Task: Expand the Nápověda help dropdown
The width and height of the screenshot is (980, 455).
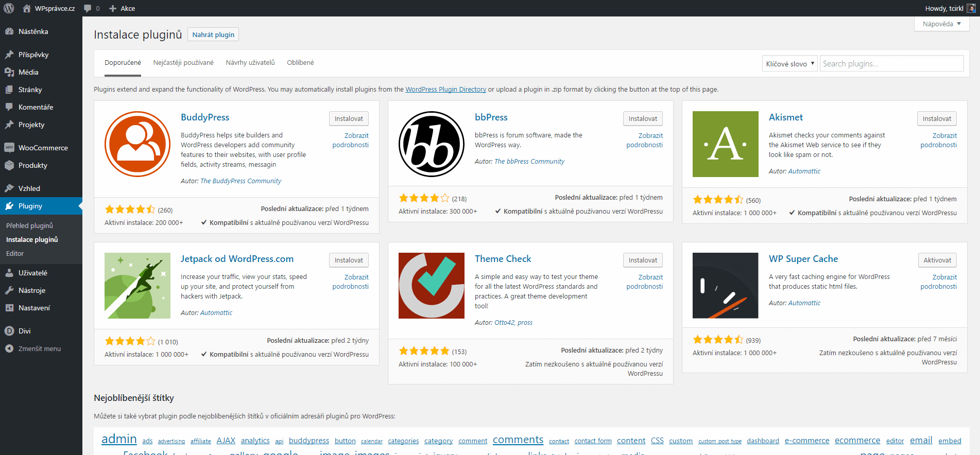Action: [942, 24]
